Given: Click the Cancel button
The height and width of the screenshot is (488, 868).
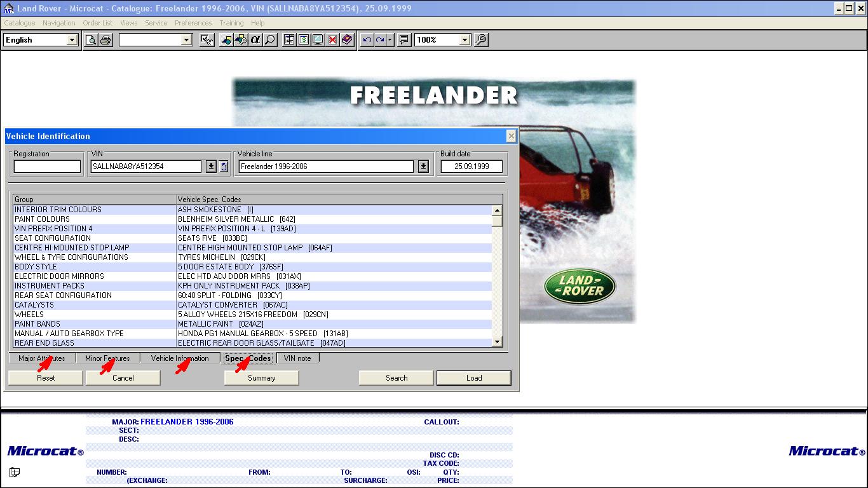Looking at the screenshot, I should 123,378.
